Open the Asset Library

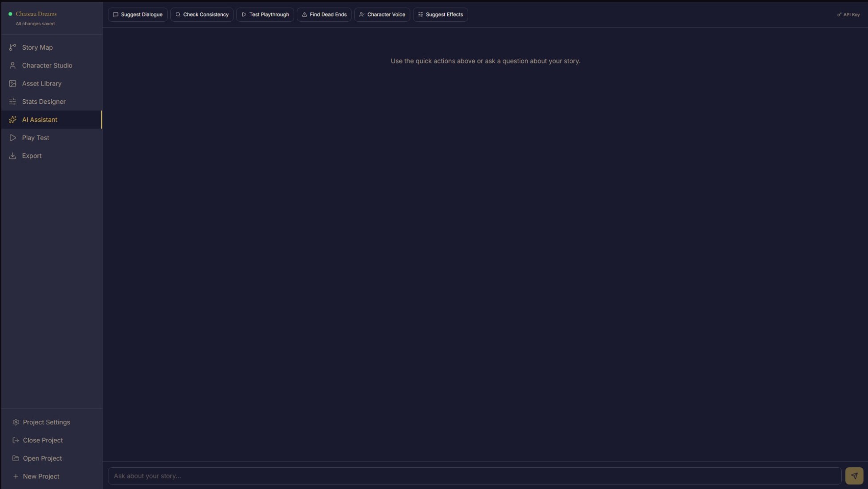point(42,83)
